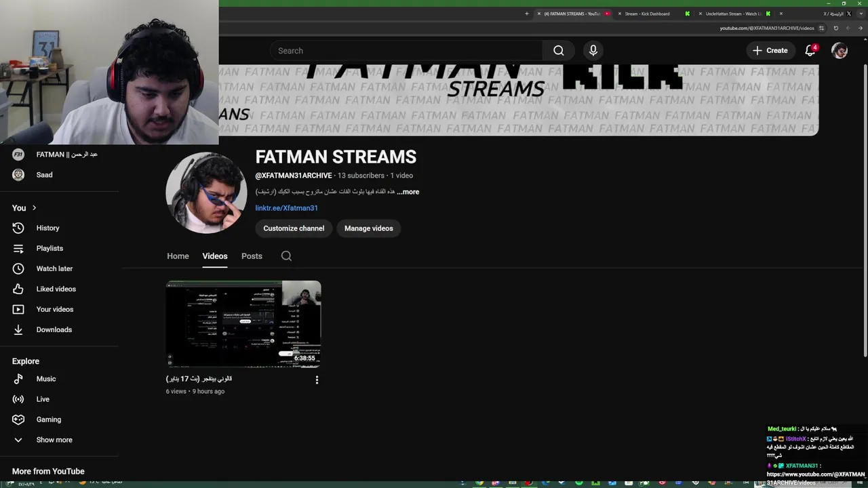Viewport: 868px width, 488px height.
Task: Click the XFATMAN31 username in chat overlay
Action: [x=802, y=466]
